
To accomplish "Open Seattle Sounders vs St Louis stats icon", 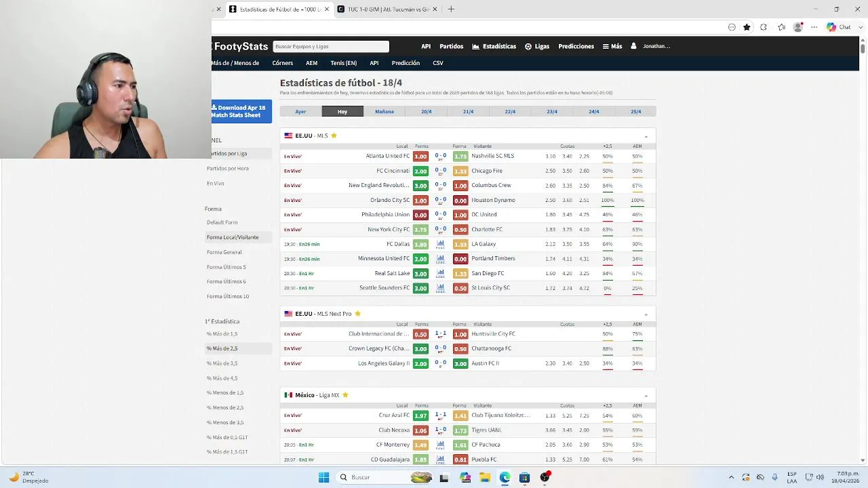I will 440,287.
